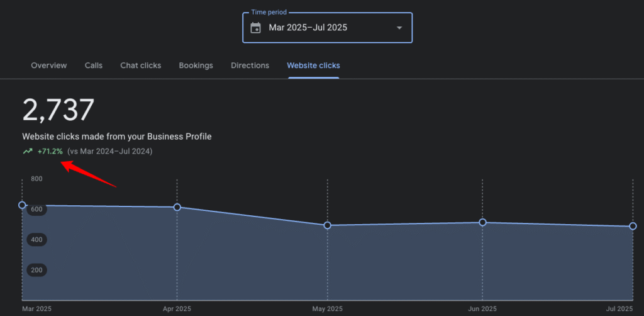Screen dimensions: 644x316
Task: Select the Mar 2025 data point on chart
Action: point(23,205)
